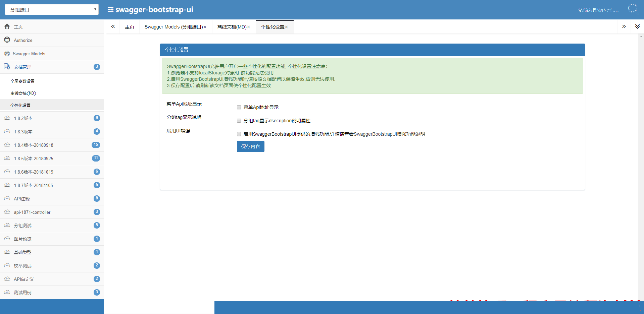Close the Swagger Models (分组接口) tab

(x=205, y=27)
